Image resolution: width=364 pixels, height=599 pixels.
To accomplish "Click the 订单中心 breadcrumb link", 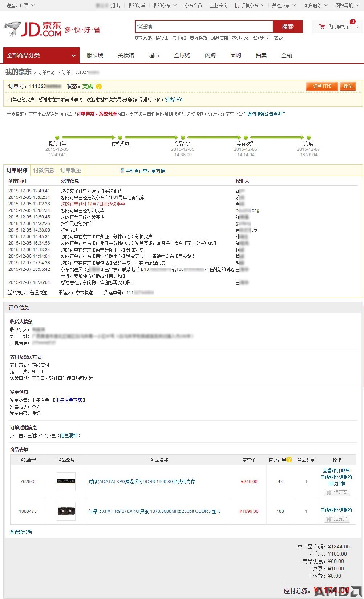I will click(47, 72).
